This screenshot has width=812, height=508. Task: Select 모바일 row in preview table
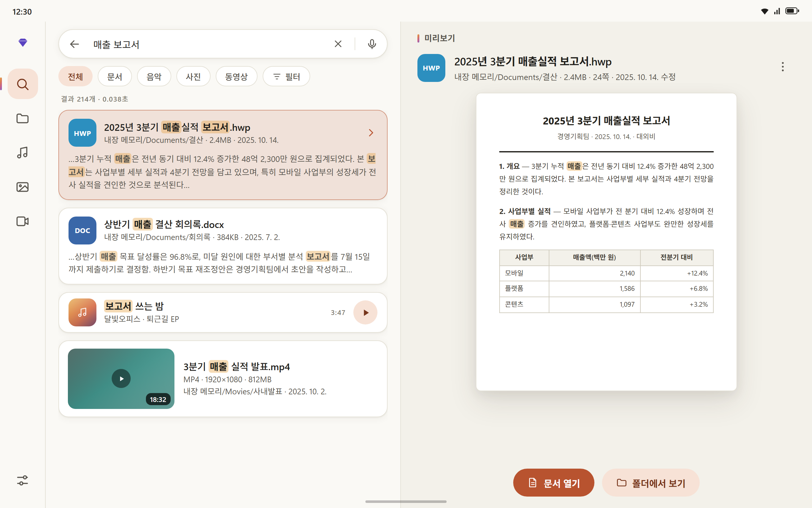tap(606, 273)
